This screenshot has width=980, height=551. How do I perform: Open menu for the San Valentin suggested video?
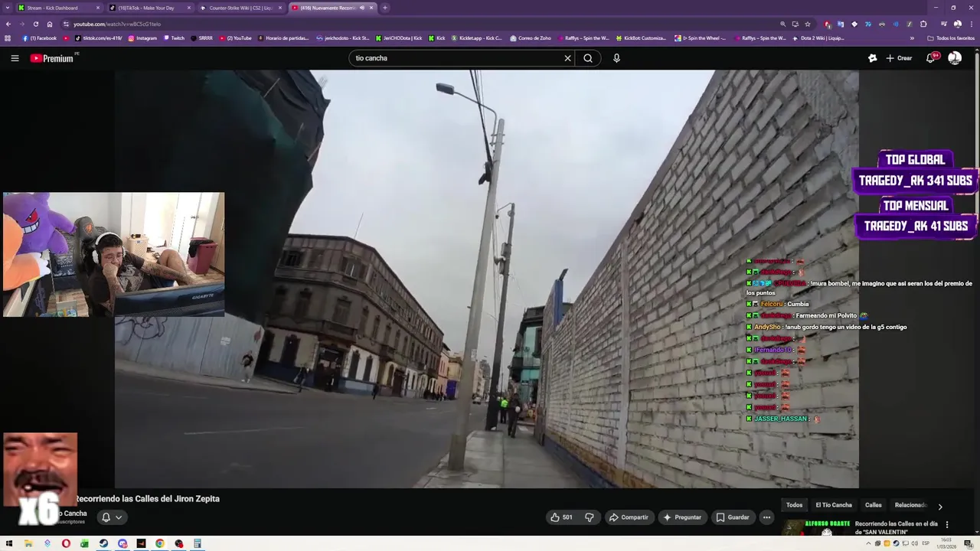point(947,525)
